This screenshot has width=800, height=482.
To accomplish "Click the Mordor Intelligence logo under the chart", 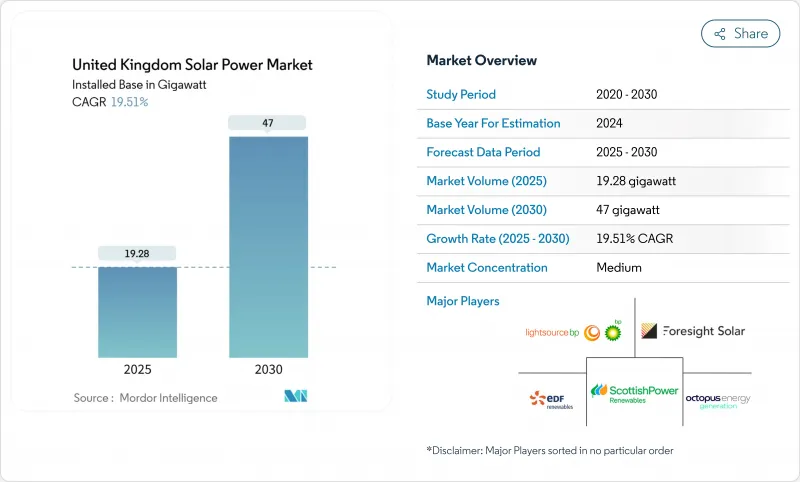I will pyautogui.click(x=295, y=397).
